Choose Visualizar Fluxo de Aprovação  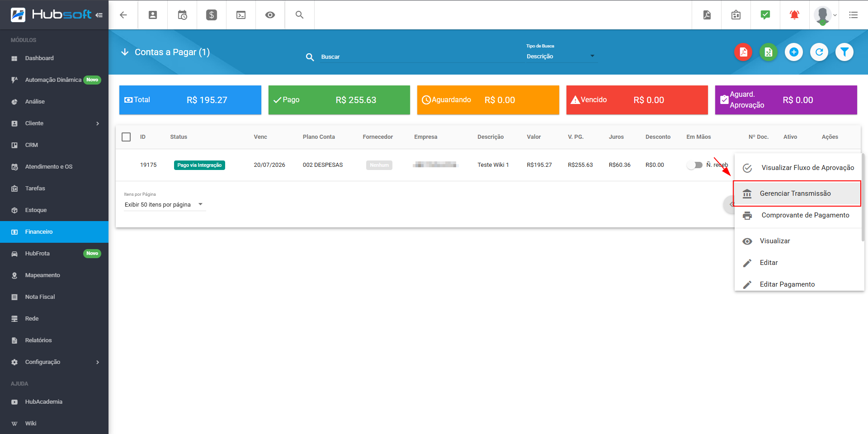pos(799,168)
